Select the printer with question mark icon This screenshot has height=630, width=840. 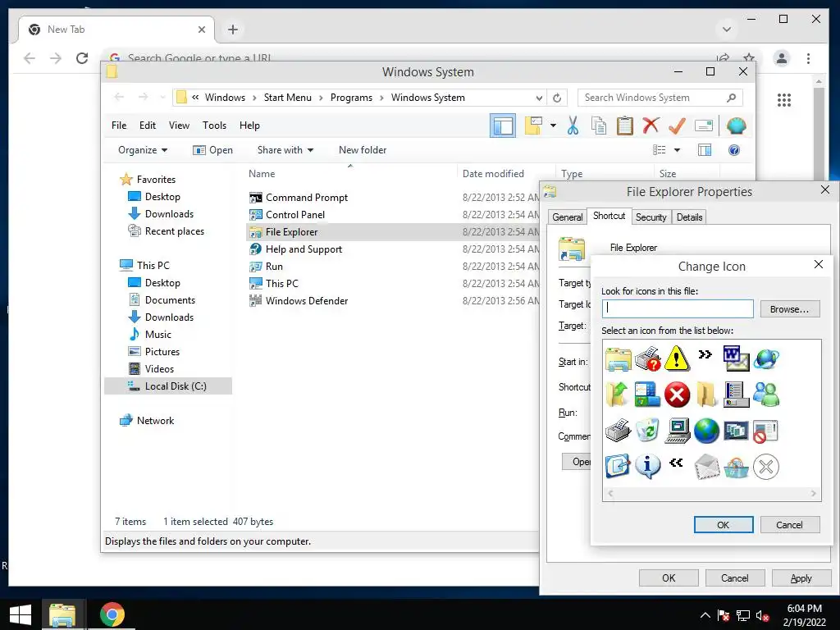648,358
